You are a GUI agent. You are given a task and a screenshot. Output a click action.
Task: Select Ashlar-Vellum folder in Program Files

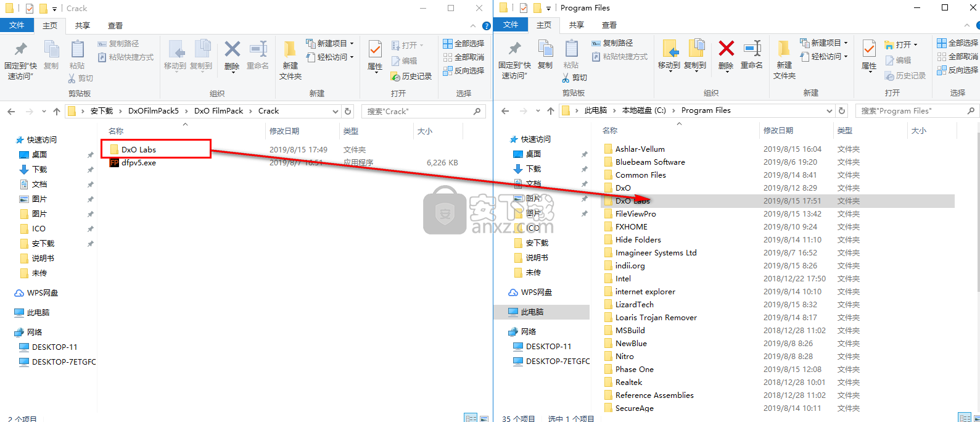[640, 149]
